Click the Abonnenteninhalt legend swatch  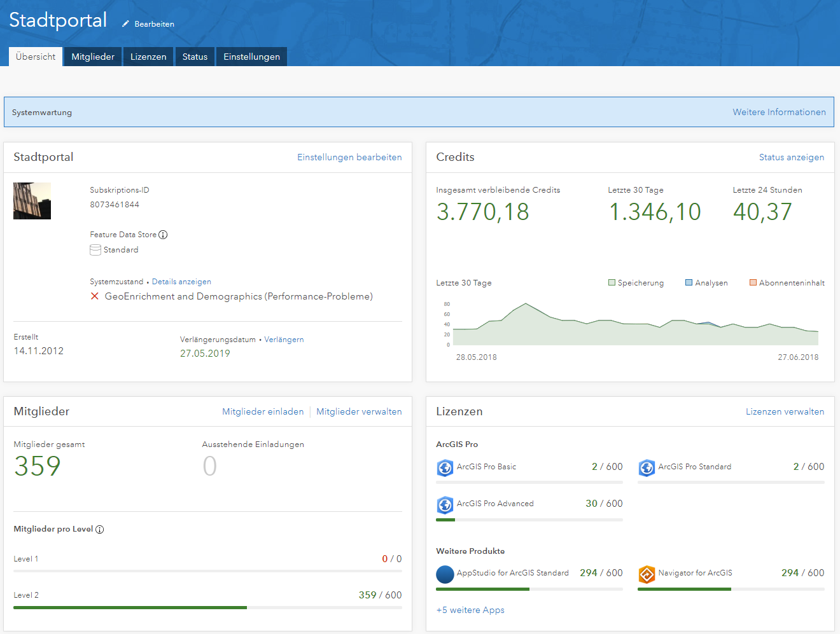pyautogui.click(x=753, y=282)
